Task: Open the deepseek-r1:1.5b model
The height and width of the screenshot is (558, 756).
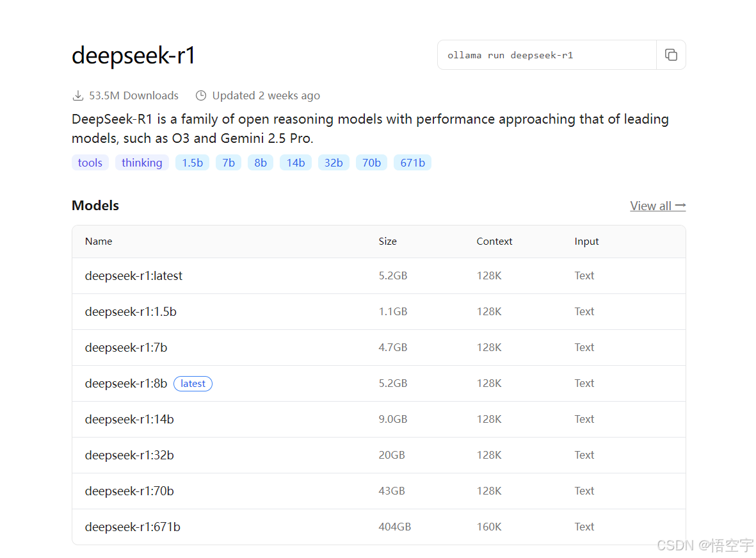Action: point(131,311)
